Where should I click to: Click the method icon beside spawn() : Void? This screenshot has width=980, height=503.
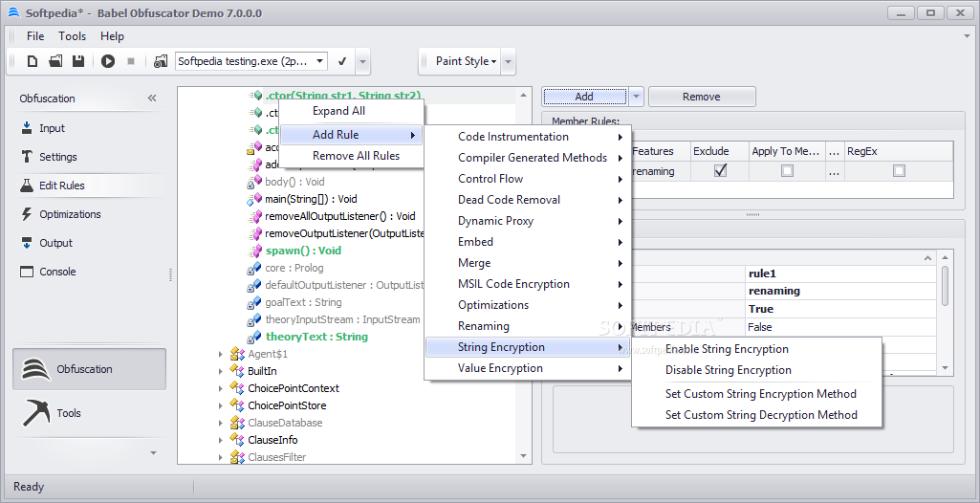[254, 251]
